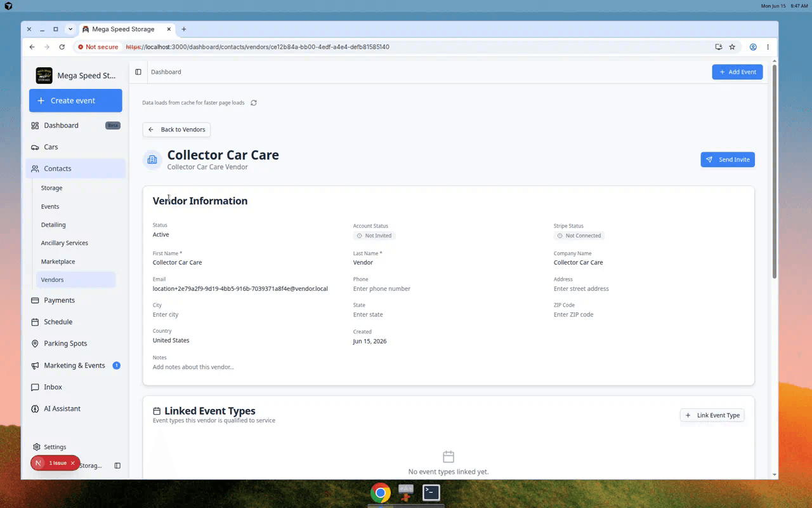Viewport: 812px width, 508px height.
Task: Click the State field placeholder
Action: tap(368, 315)
